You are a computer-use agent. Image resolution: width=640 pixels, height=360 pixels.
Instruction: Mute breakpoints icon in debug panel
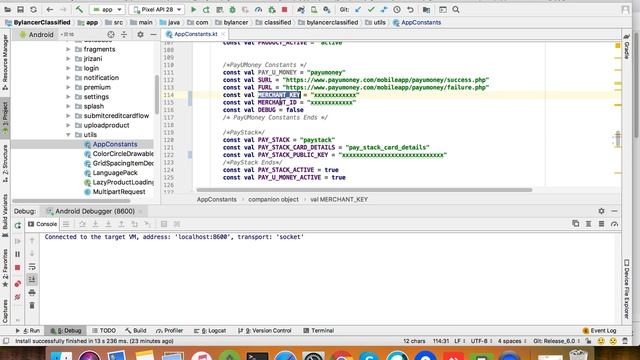tap(18, 297)
